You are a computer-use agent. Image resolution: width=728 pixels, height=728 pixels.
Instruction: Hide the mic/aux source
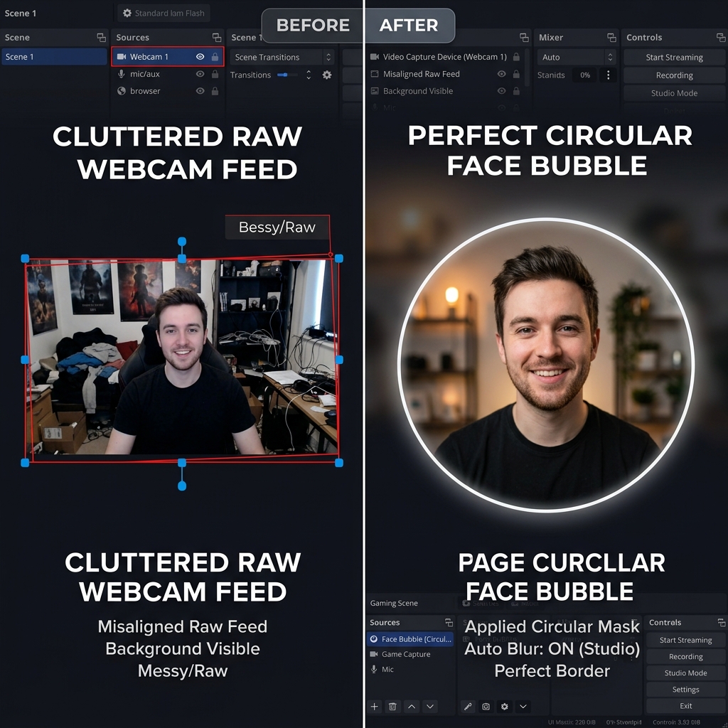[x=200, y=74]
